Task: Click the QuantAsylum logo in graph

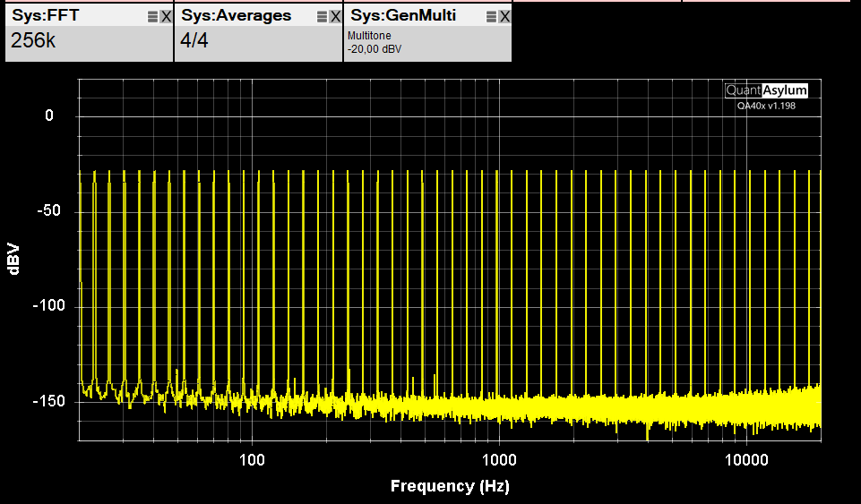Action: [x=767, y=90]
